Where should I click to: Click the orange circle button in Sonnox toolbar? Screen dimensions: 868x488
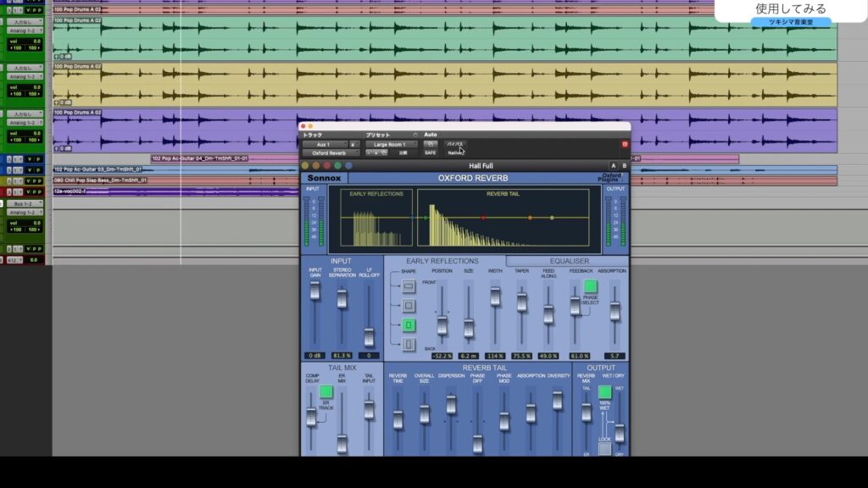pyautogui.click(x=316, y=165)
